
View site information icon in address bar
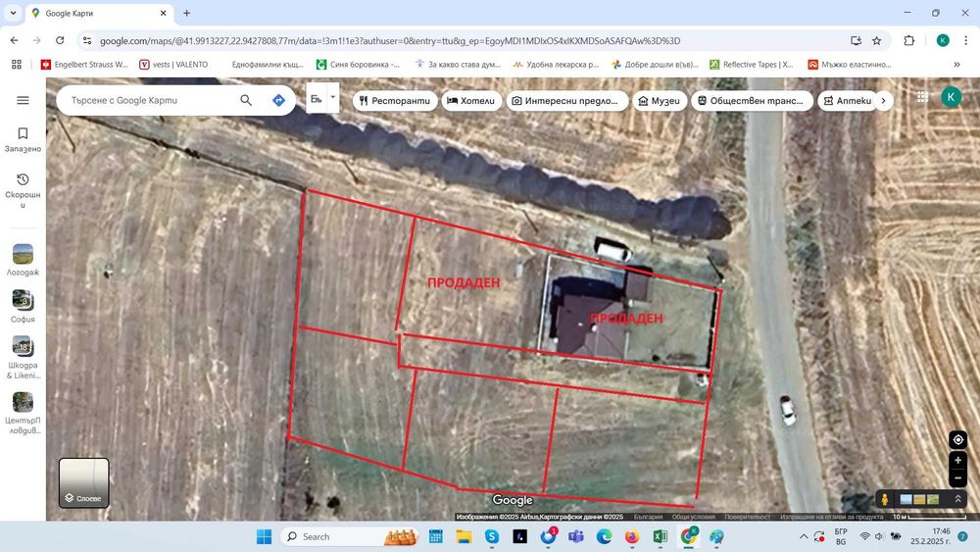(87, 40)
